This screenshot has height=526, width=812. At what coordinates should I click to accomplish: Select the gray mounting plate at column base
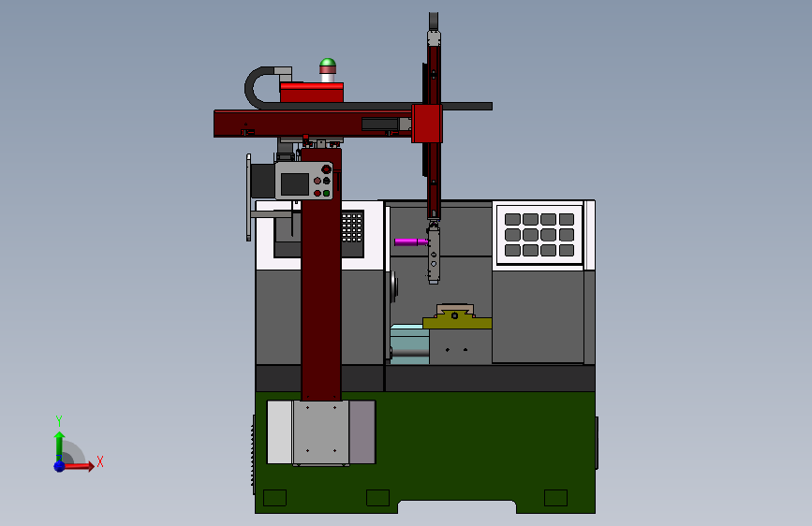tap(321, 432)
